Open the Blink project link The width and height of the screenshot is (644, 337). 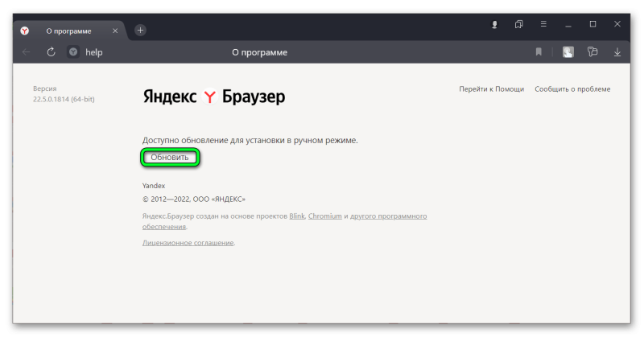coord(297,216)
